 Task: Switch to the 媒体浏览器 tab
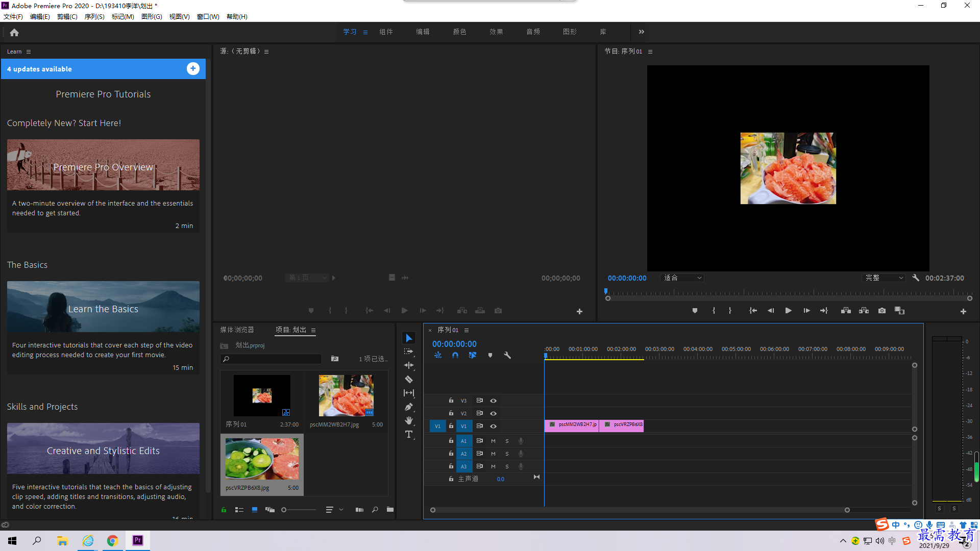[x=237, y=330]
